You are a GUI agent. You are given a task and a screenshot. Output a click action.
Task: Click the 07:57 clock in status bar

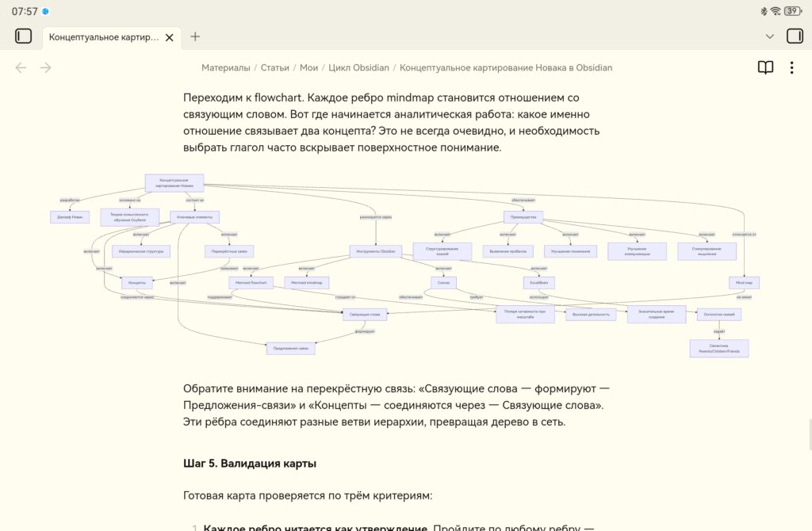click(25, 11)
